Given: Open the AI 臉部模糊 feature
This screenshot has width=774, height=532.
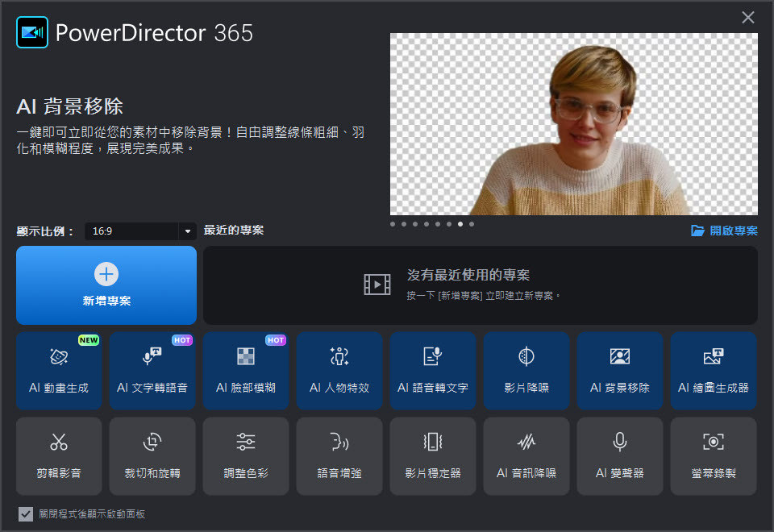Looking at the screenshot, I should pyautogui.click(x=246, y=371).
